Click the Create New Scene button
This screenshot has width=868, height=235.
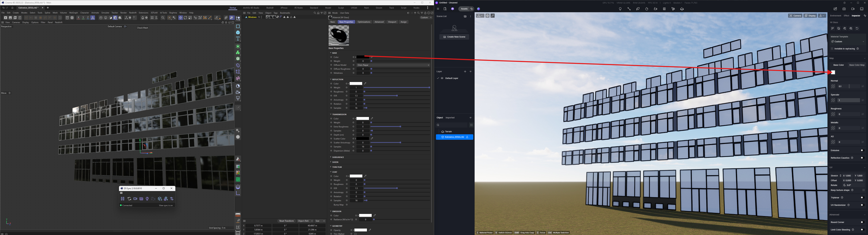(454, 37)
